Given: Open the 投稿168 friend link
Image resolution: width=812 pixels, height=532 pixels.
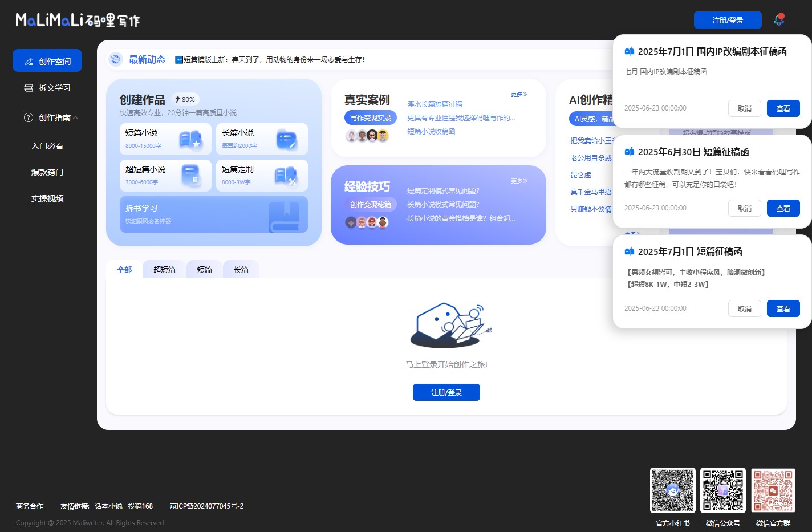Looking at the screenshot, I should click(140, 506).
